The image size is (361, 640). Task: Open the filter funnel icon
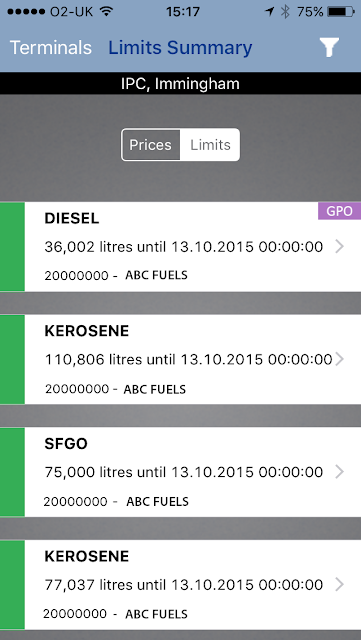point(329,47)
